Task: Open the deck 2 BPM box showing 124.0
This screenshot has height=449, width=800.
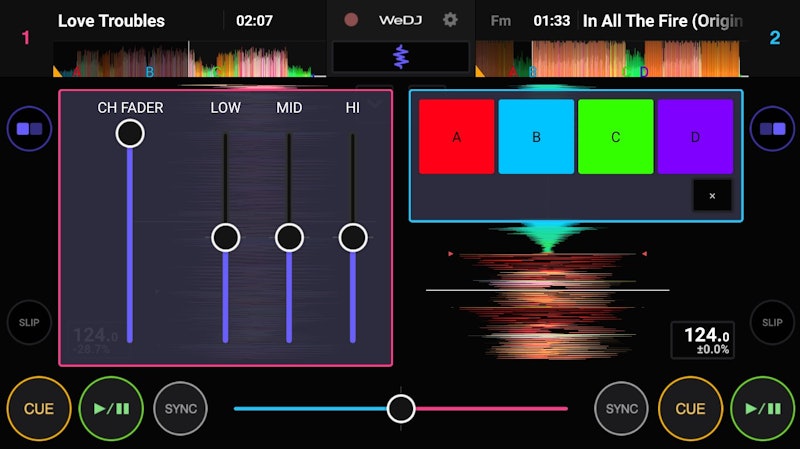Action: [703, 340]
